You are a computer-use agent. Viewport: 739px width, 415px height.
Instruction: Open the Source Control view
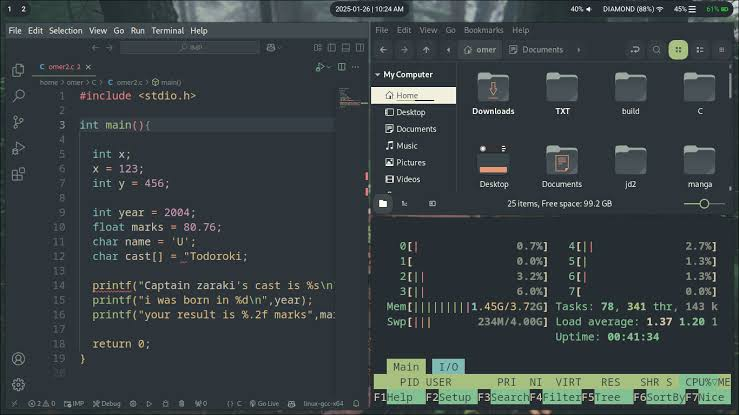click(x=18, y=122)
